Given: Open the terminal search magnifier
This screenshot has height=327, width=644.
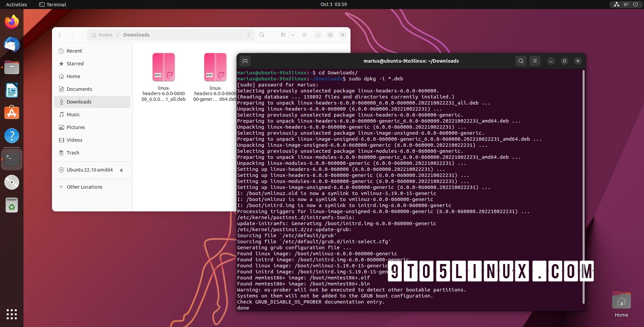Looking at the screenshot, I should pyautogui.click(x=521, y=61).
